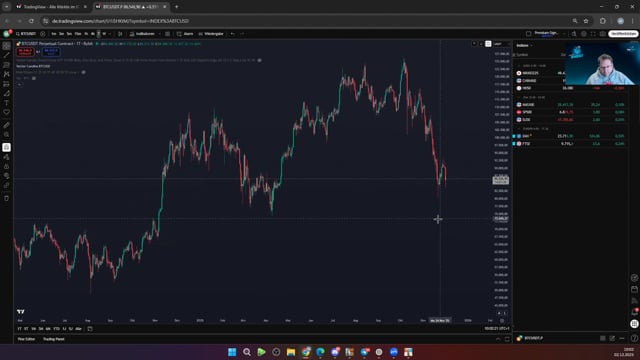
Task: Select the SPX watchlist row
Action: (x=571, y=112)
